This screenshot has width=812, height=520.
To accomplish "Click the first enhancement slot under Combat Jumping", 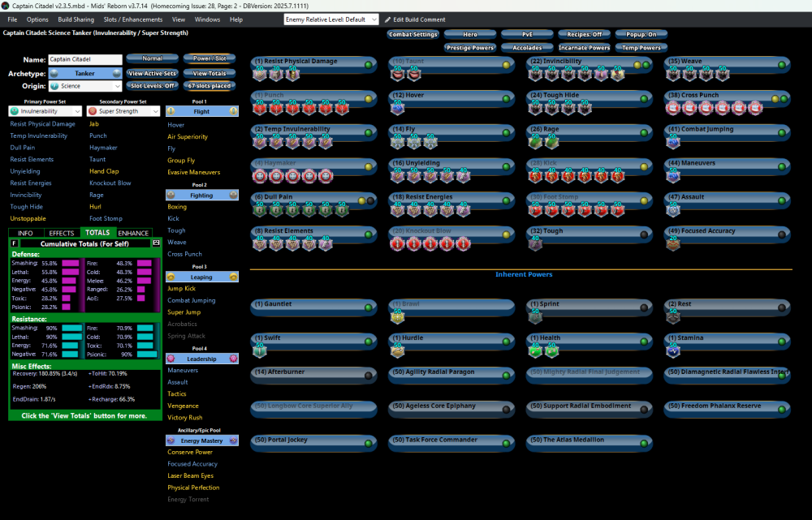I will click(673, 142).
